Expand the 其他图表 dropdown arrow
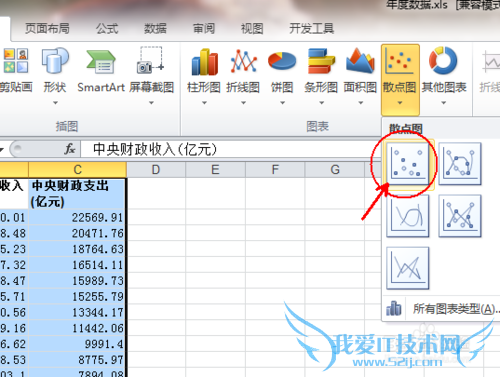This screenshot has width=500, height=377. pos(444,103)
